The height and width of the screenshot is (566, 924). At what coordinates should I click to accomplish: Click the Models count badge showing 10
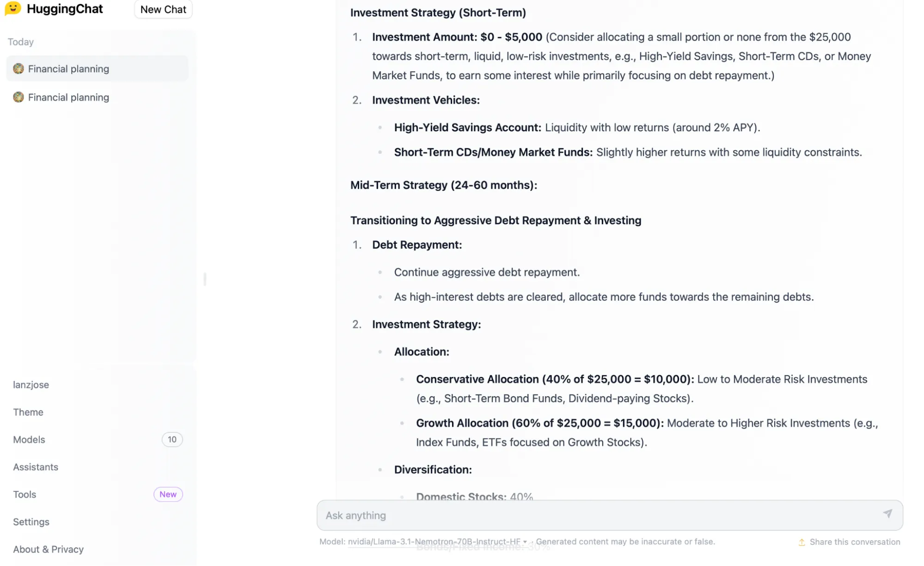tap(172, 439)
